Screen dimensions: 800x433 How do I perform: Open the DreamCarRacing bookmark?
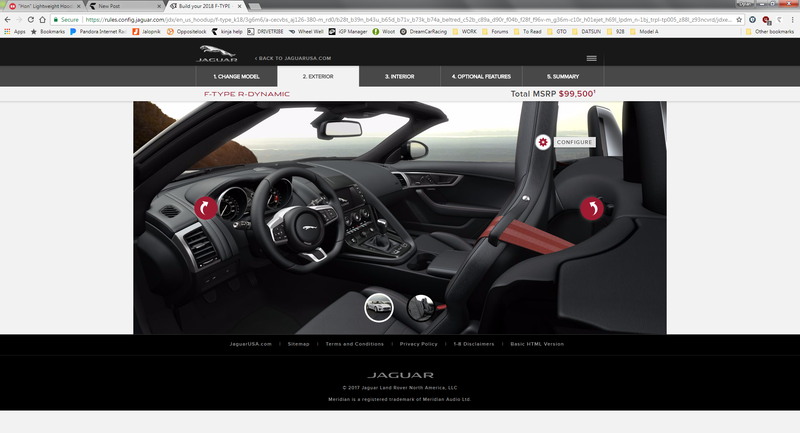click(423, 32)
